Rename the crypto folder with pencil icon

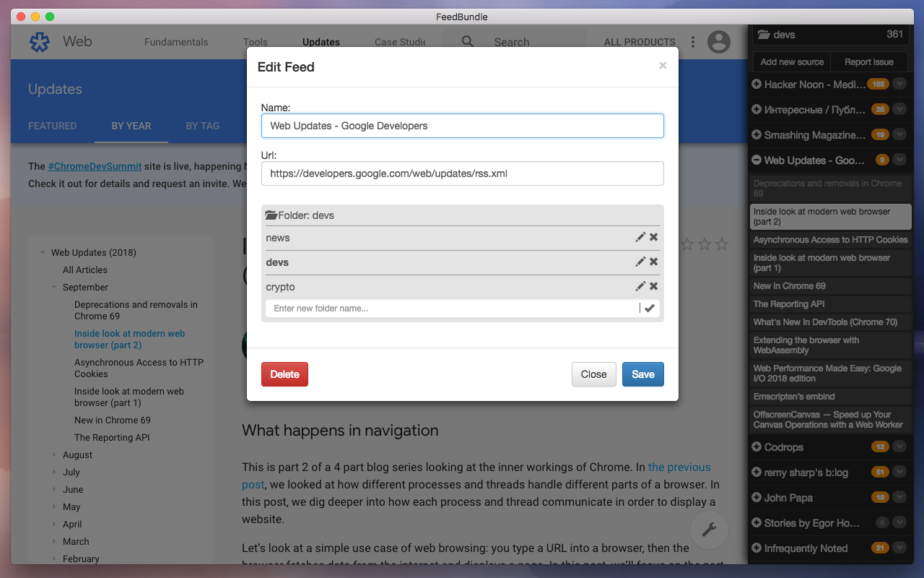coord(640,287)
